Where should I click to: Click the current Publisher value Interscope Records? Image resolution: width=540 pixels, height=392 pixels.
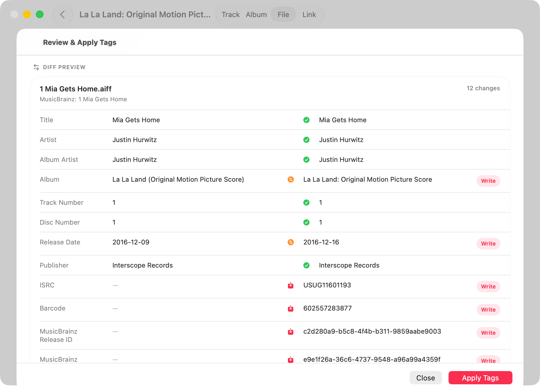point(142,265)
